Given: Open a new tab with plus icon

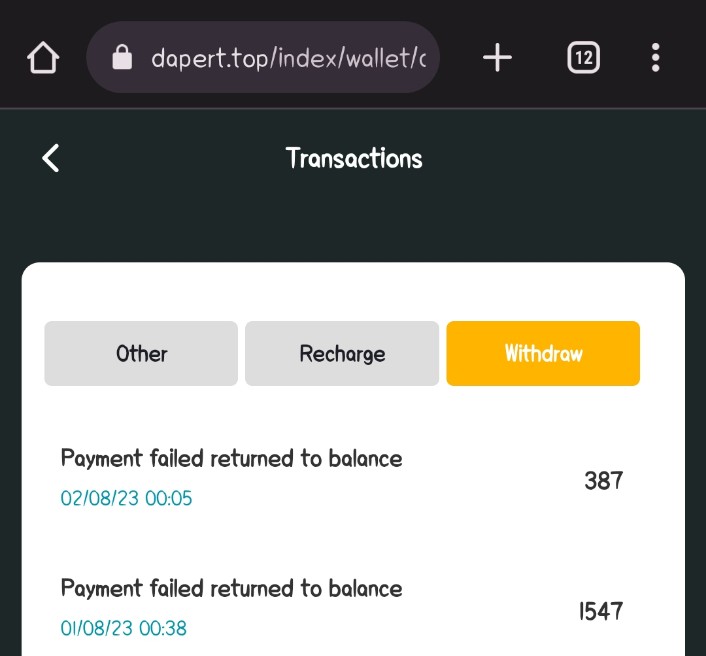Looking at the screenshot, I should click(x=497, y=58).
